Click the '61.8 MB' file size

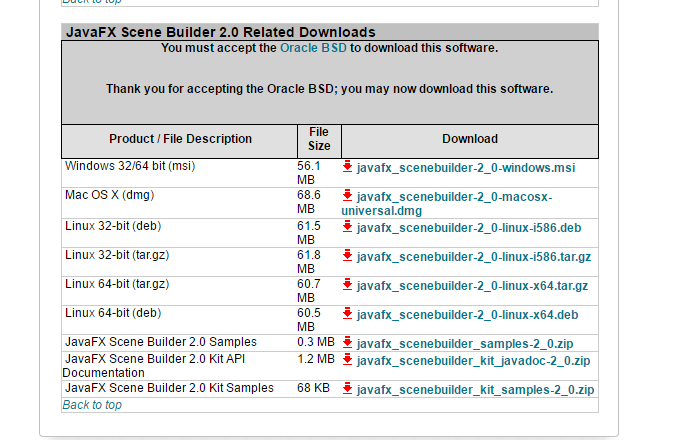309,262
